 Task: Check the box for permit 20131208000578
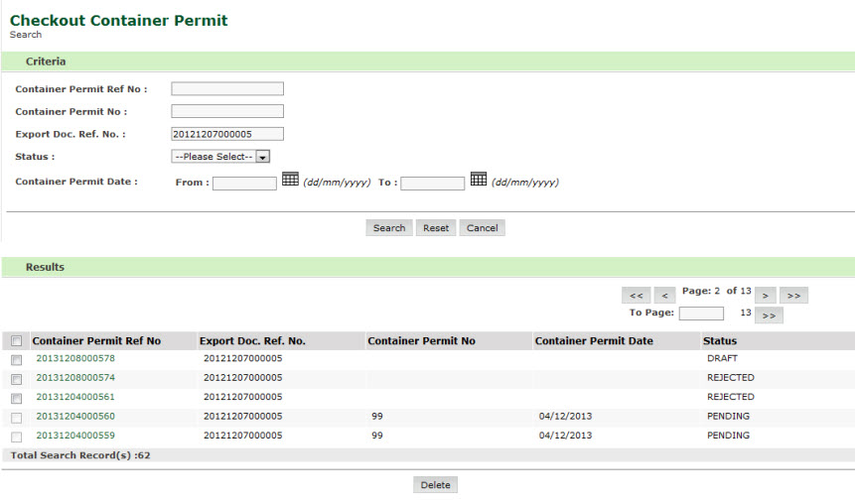coord(16,360)
